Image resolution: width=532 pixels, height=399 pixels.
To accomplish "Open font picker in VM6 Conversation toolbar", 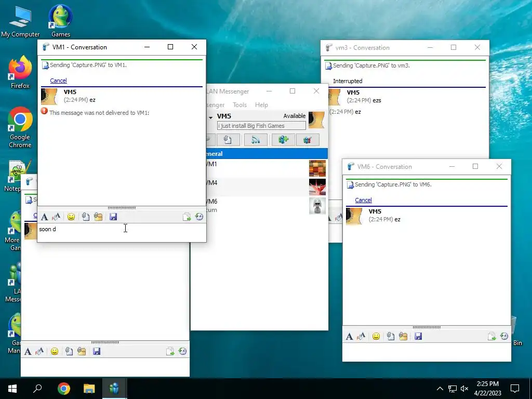I will [350, 336].
